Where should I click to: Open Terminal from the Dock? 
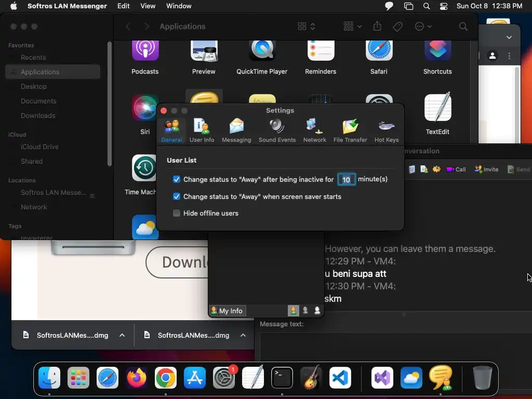(282, 378)
